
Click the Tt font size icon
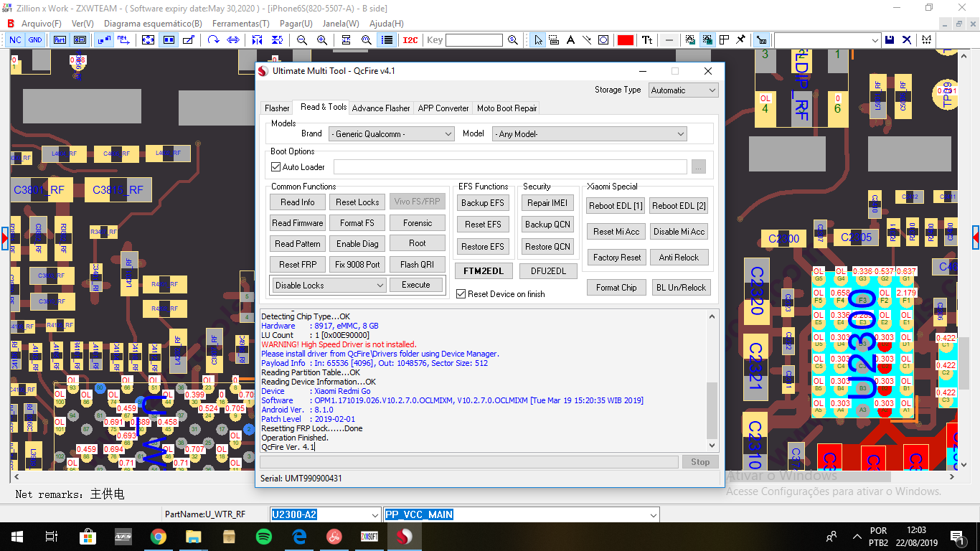[x=647, y=40]
